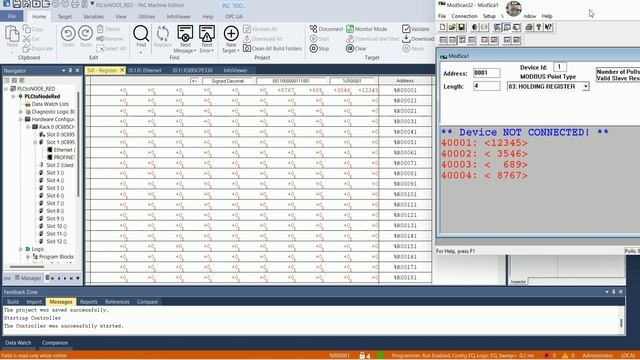Switch to the Ethernet editor tab
The image size is (640, 360).
click(144, 70)
